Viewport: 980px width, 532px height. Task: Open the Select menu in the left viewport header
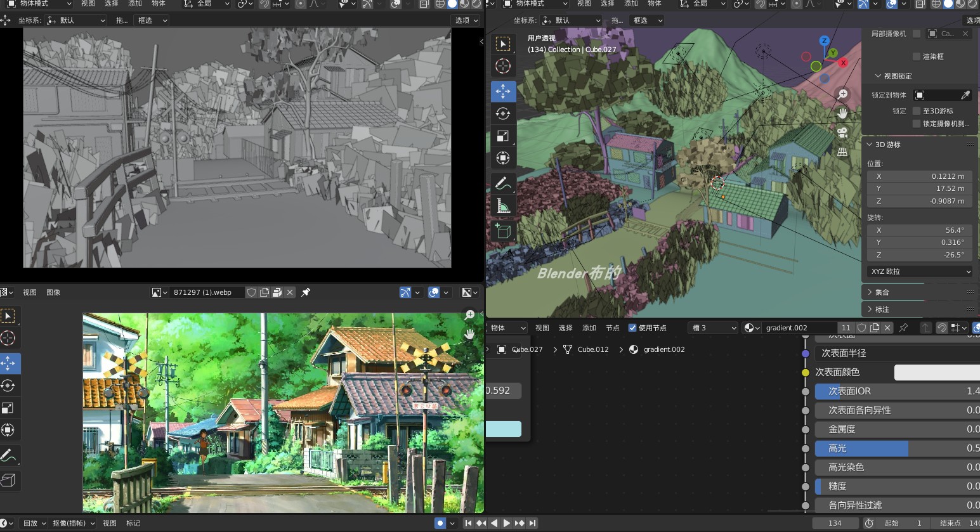pos(112,4)
